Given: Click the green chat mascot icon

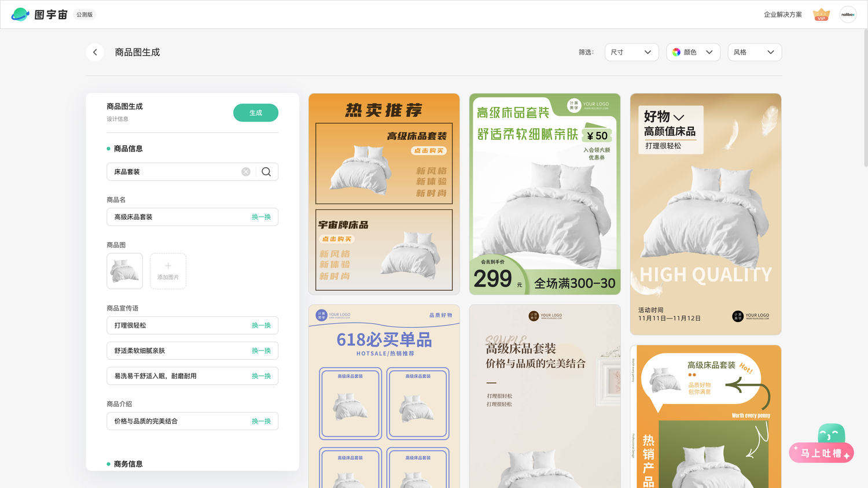Looking at the screenshot, I should [x=831, y=434].
